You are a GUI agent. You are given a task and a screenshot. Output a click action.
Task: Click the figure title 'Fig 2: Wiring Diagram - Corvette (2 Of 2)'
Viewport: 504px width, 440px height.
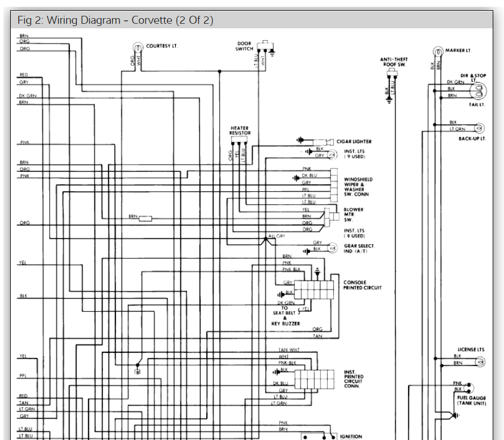[x=115, y=20]
